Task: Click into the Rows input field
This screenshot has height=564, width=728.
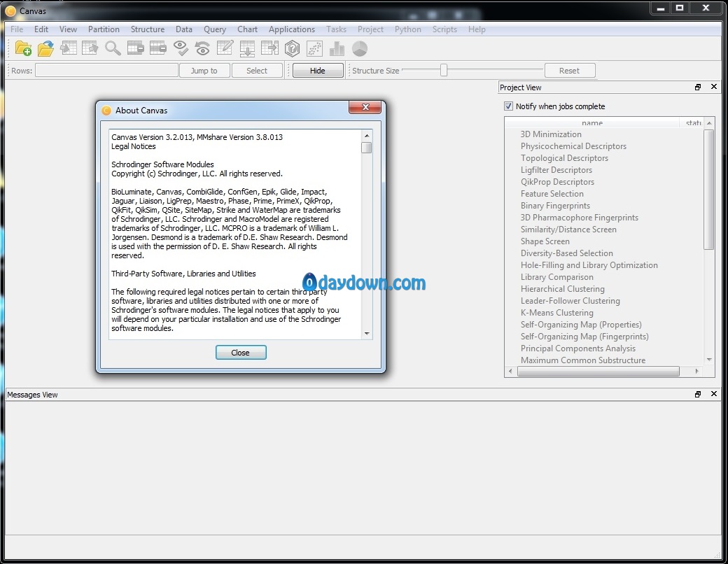Action: coord(106,71)
